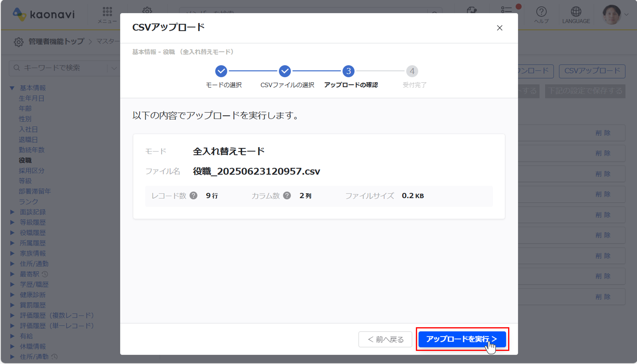The image size is (637, 364).
Task: Click the カラム数 help tooltip icon
Action: tap(287, 195)
